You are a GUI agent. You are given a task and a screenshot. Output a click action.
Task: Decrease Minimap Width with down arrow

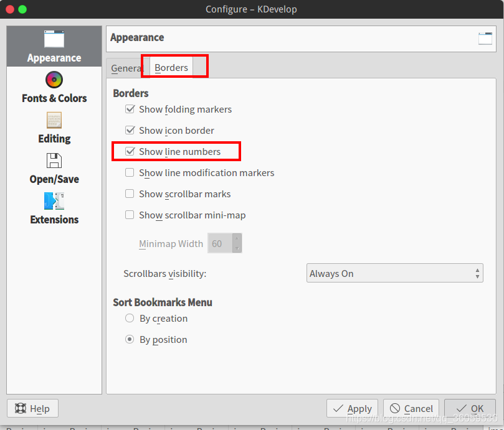[237, 248]
